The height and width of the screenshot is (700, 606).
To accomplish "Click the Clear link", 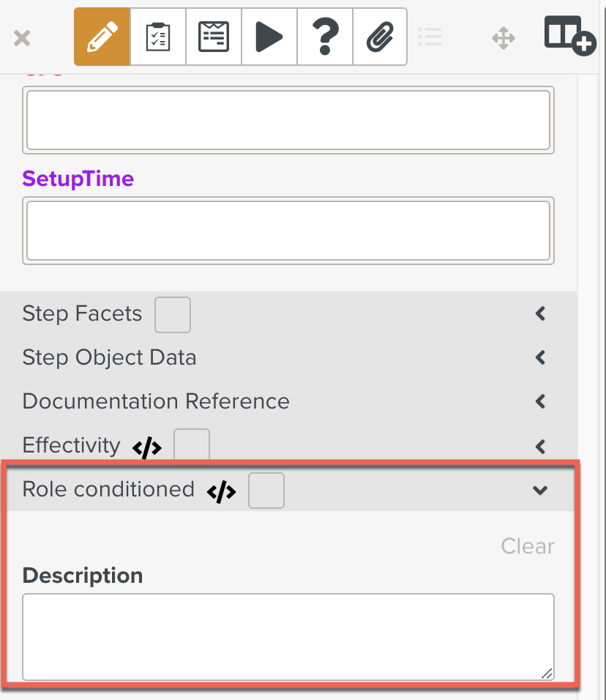I will [x=528, y=546].
